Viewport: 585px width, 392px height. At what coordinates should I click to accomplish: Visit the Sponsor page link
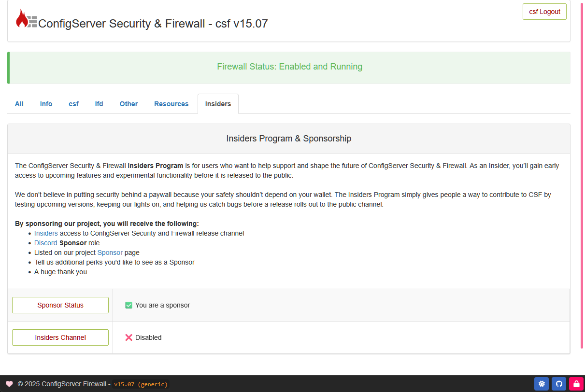[x=110, y=252]
